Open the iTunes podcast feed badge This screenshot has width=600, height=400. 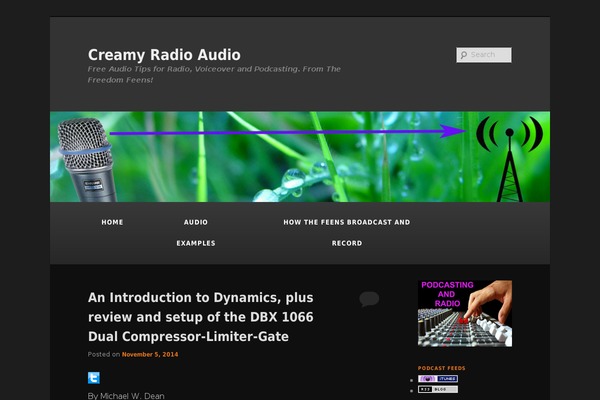click(x=438, y=379)
